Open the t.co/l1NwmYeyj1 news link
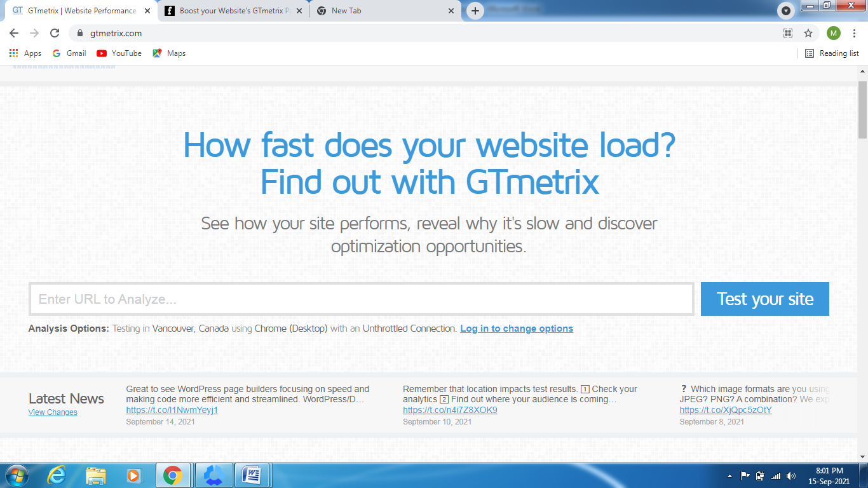Screen dimensions: 868x488 [x=172, y=410]
